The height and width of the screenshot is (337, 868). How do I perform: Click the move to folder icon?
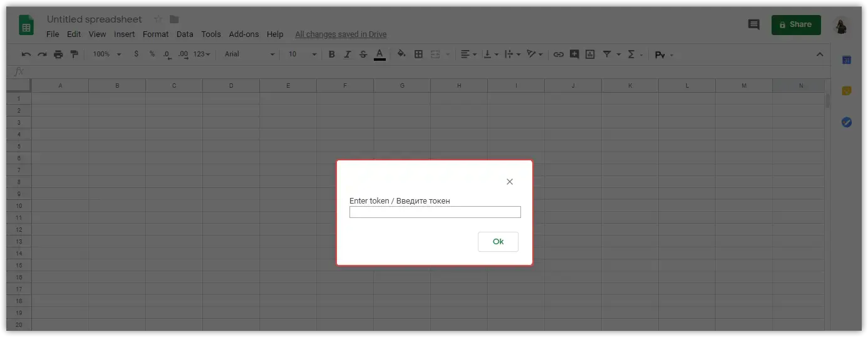pyautogui.click(x=174, y=19)
